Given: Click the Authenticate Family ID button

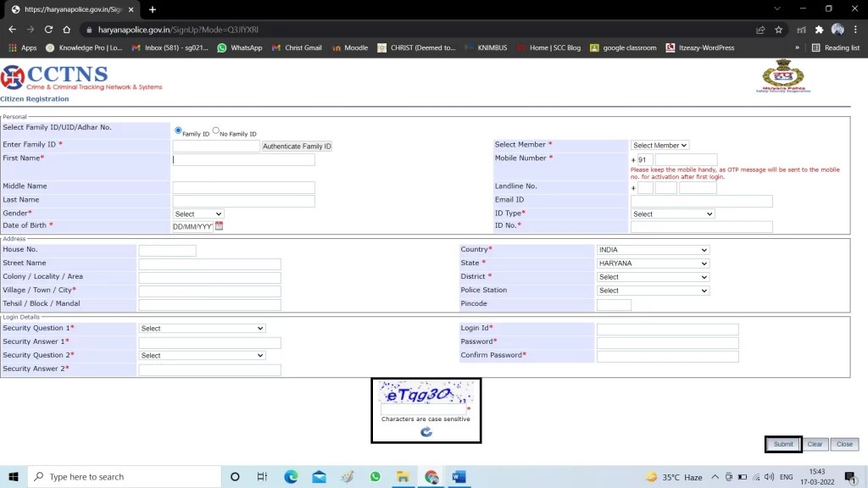Looking at the screenshot, I should coord(297,145).
